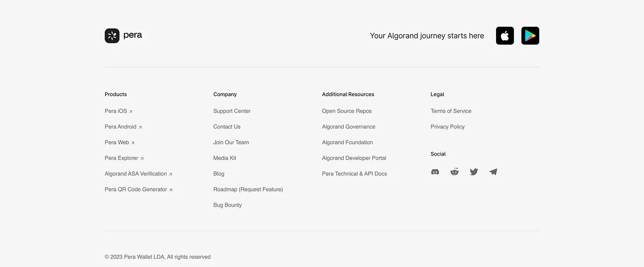The image size is (644, 267).
Task: Open the Google Play download icon
Action: tap(530, 36)
